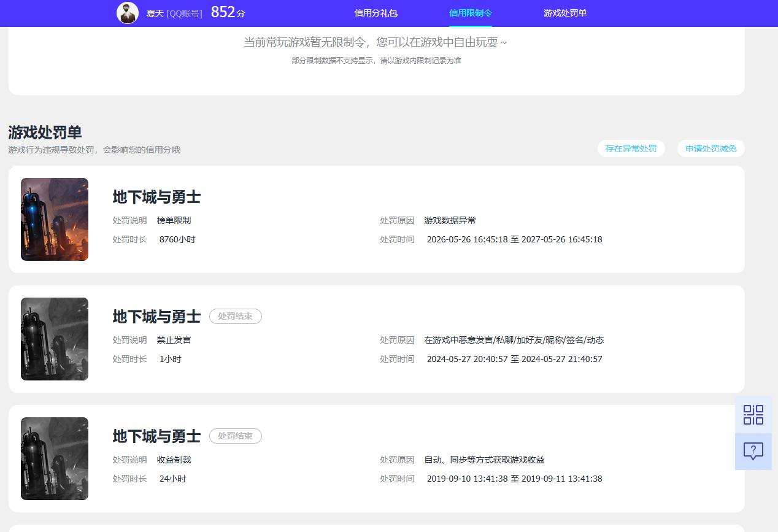Screen dimensions: 778x532
Task: Click the 游戏处罚单 section heading
Action: coord(45,133)
